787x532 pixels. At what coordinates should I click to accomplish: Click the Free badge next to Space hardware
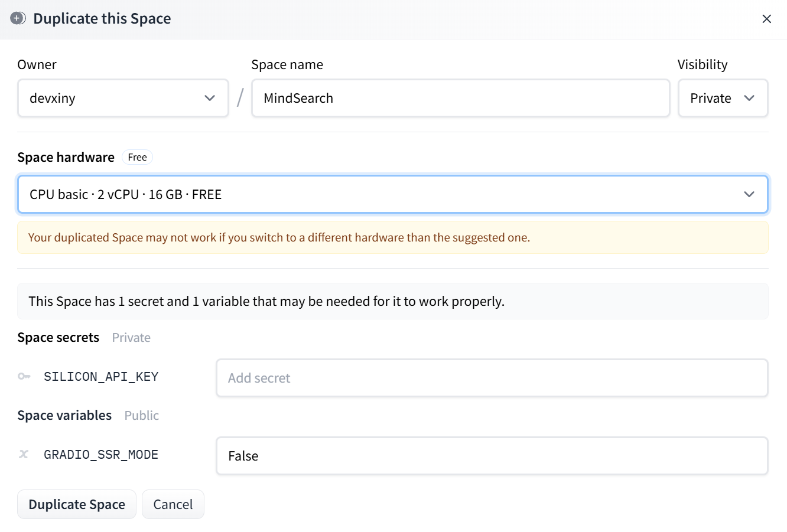click(x=137, y=157)
